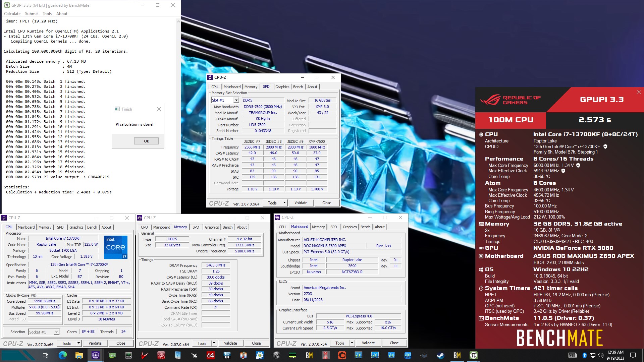Open the green graphics card GPU-Z taskbar icon
This screenshot has height=362, width=644.
point(112,355)
